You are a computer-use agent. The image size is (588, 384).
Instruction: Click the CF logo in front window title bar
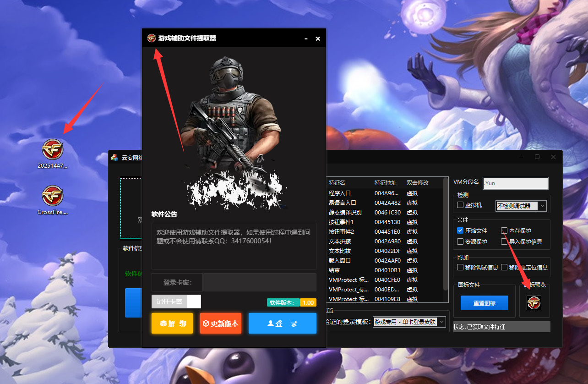click(152, 38)
